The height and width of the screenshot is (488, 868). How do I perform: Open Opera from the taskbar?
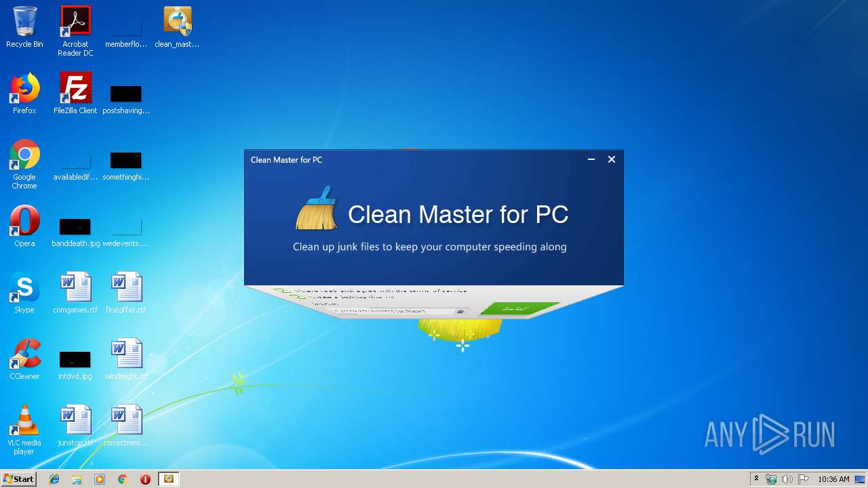[x=145, y=479]
